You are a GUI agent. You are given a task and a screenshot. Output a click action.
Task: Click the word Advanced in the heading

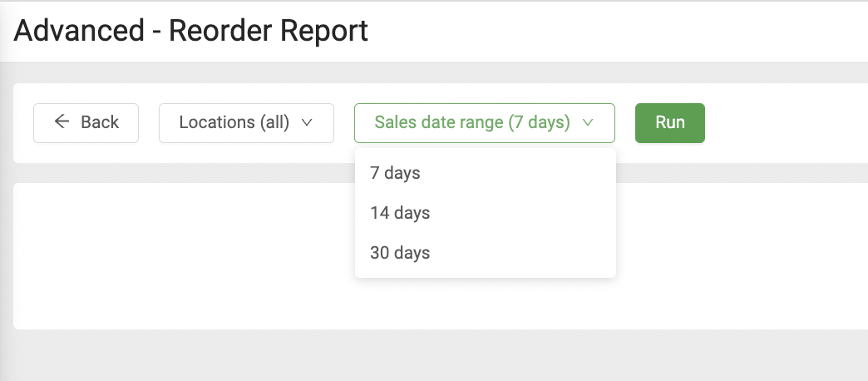click(79, 32)
